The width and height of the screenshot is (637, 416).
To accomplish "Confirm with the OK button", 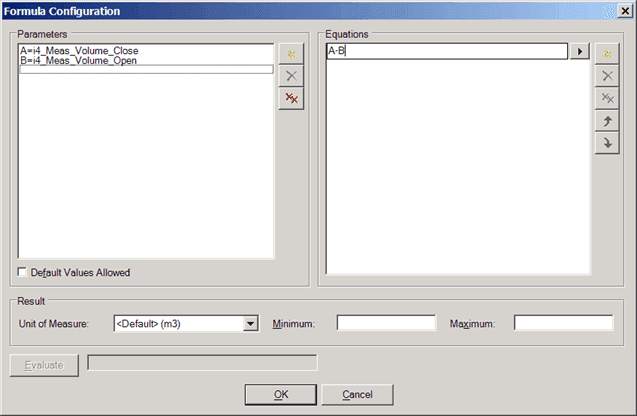I will (x=281, y=394).
